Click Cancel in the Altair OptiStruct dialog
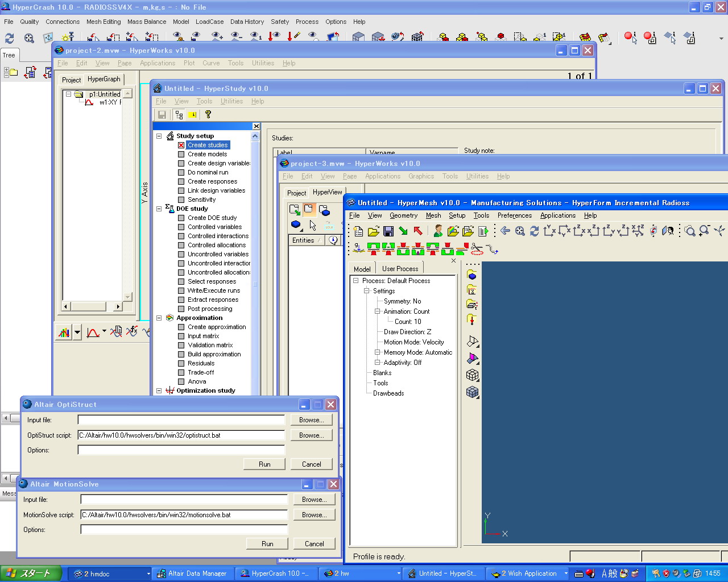728x582 pixels. (311, 464)
